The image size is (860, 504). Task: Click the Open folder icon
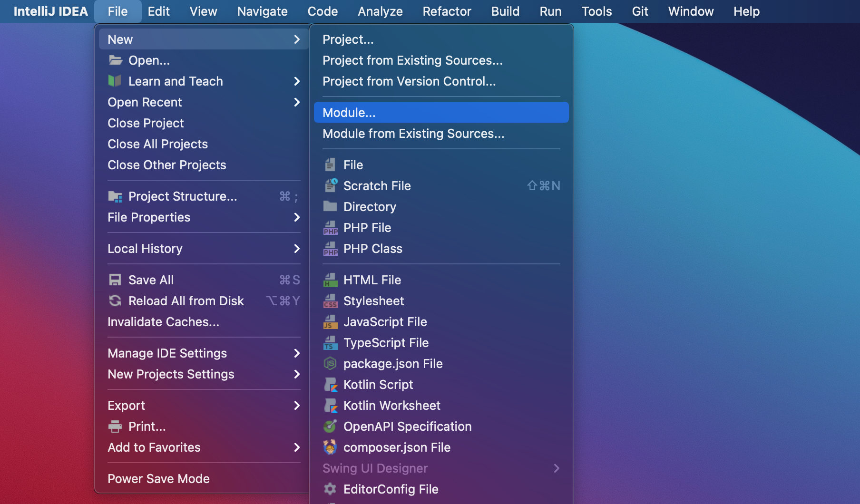(115, 60)
